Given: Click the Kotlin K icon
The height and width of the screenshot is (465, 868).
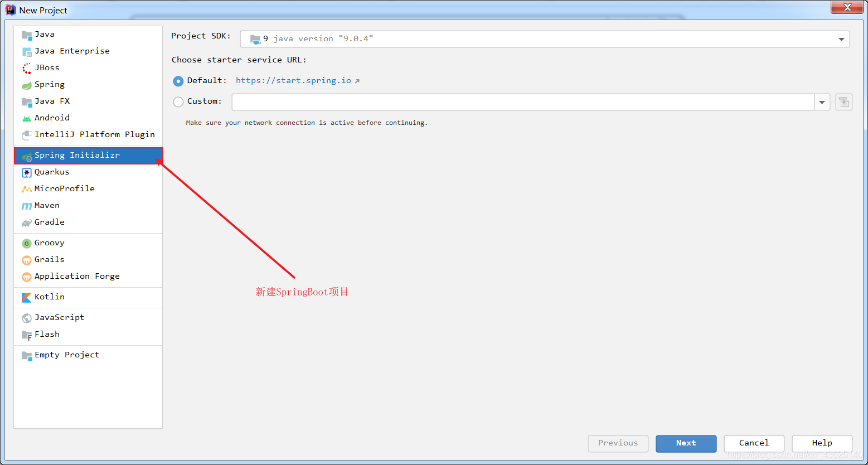Looking at the screenshot, I should pos(27,297).
